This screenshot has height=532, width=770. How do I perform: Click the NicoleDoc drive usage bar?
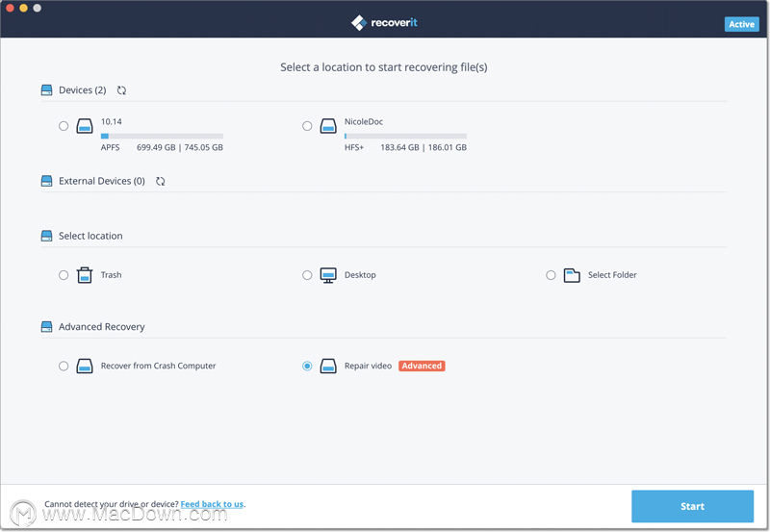point(405,136)
